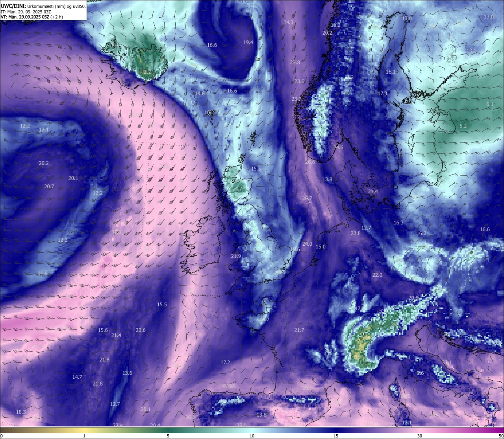Click the 23.8 value label

[x=295, y=62]
